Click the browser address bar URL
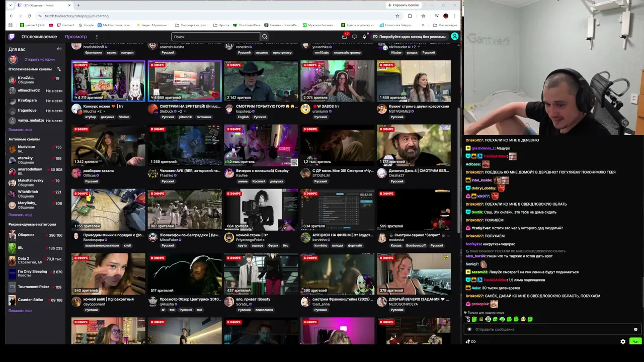The height and width of the screenshot is (362, 644). (x=76, y=16)
